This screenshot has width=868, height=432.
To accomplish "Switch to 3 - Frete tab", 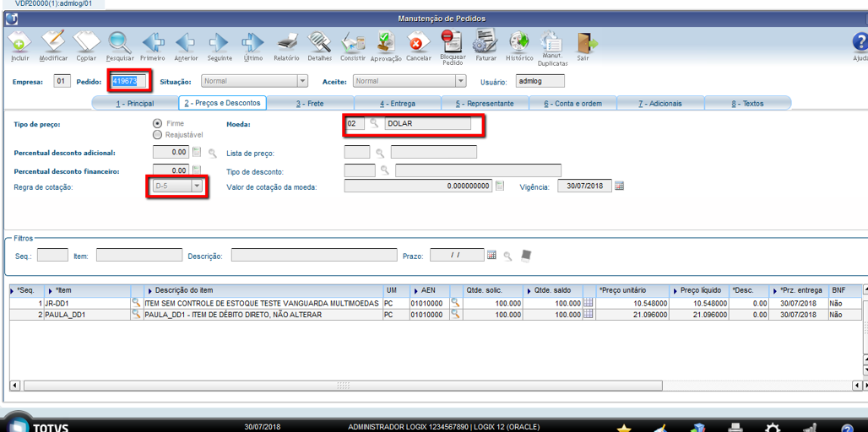I will tap(310, 103).
